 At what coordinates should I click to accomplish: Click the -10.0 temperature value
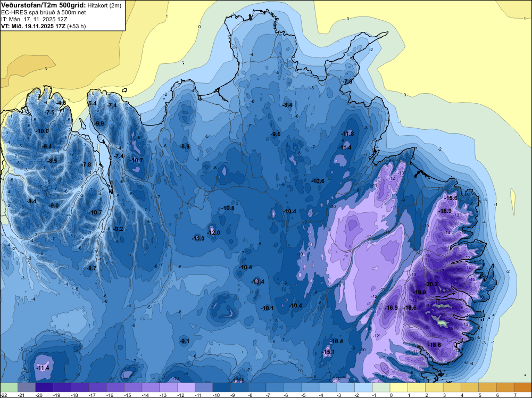[43, 131]
